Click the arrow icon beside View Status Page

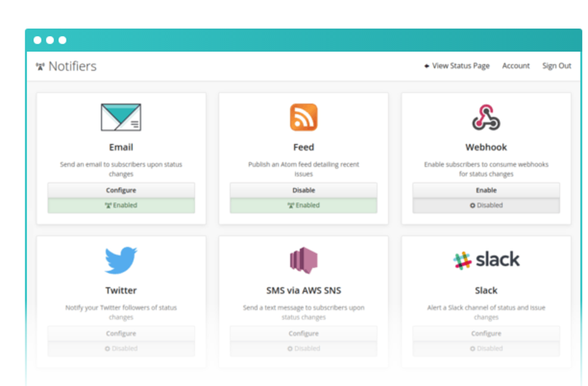pyautogui.click(x=427, y=66)
